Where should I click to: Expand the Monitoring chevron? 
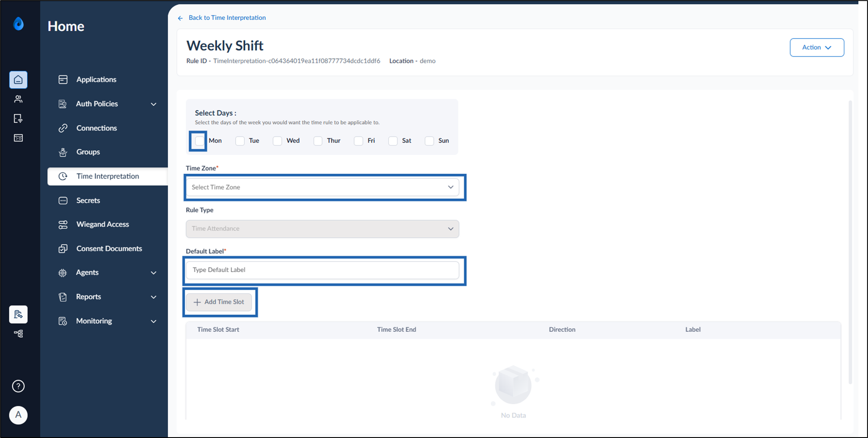coord(153,321)
